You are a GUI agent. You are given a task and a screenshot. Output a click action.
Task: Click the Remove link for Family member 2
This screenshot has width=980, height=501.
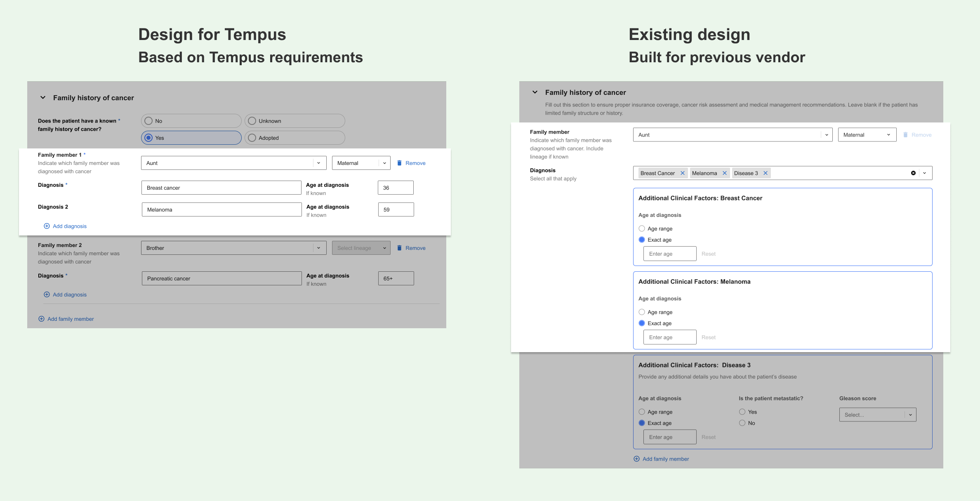(x=415, y=248)
